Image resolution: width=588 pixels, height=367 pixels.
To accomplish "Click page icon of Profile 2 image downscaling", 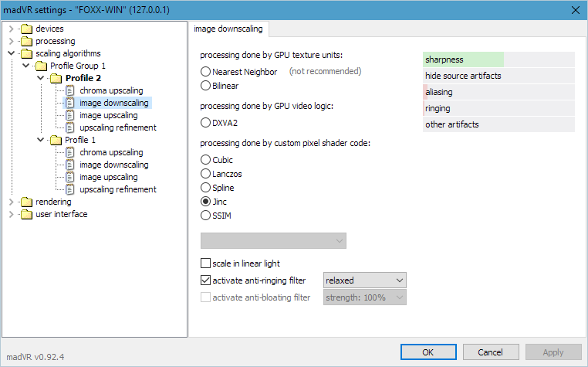I will point(70,103).
